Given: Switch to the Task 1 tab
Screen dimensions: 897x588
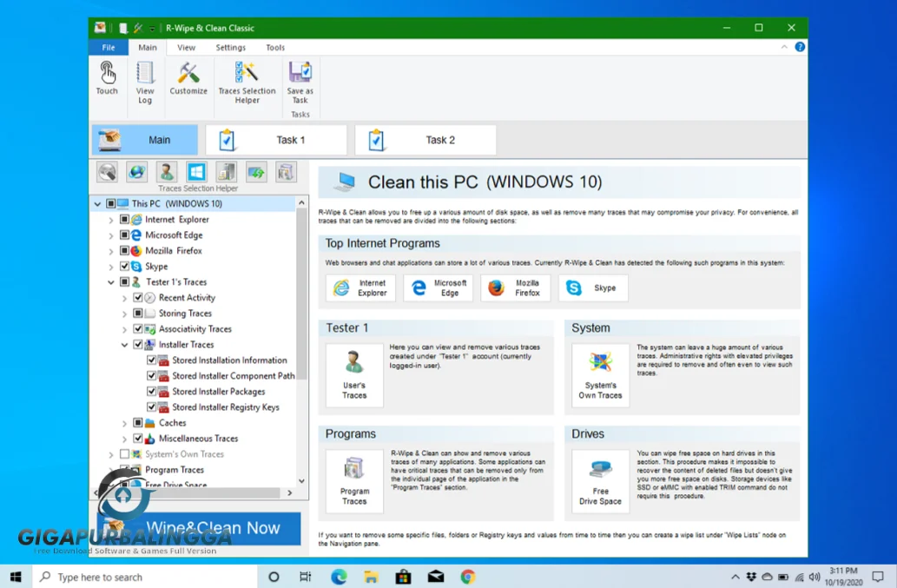Looking at the screenshot, I should (276, 140).
